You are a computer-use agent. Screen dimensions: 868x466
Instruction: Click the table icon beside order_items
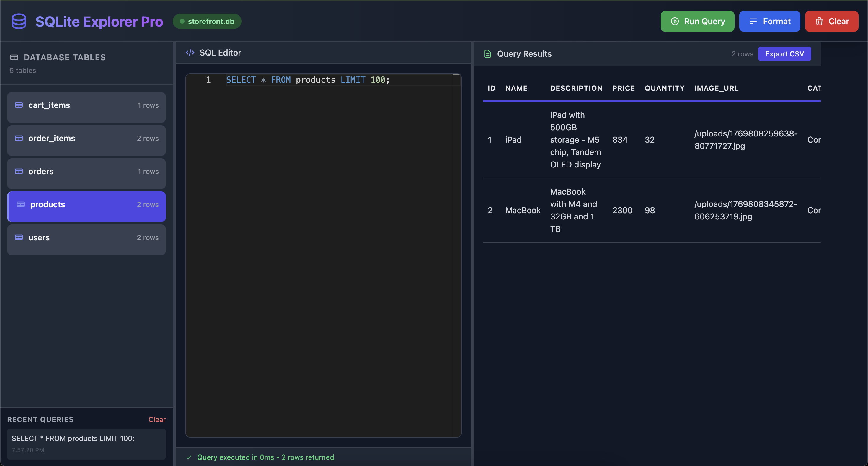[19, 138]
